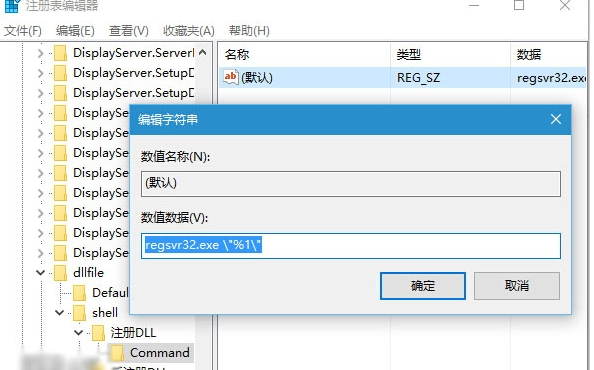
Task: Select the dllfile folder icon
Action: [60, 273]
